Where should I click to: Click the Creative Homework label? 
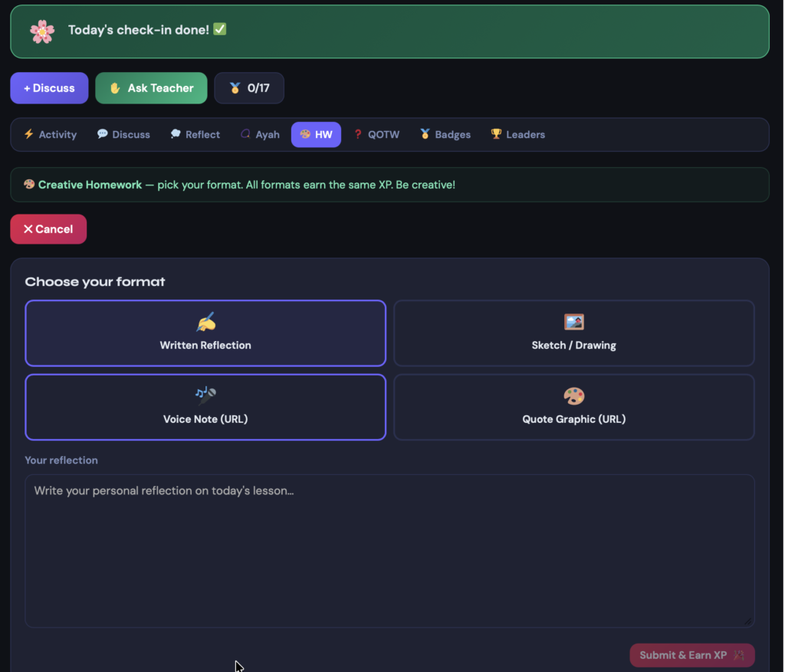coord(90,185)
